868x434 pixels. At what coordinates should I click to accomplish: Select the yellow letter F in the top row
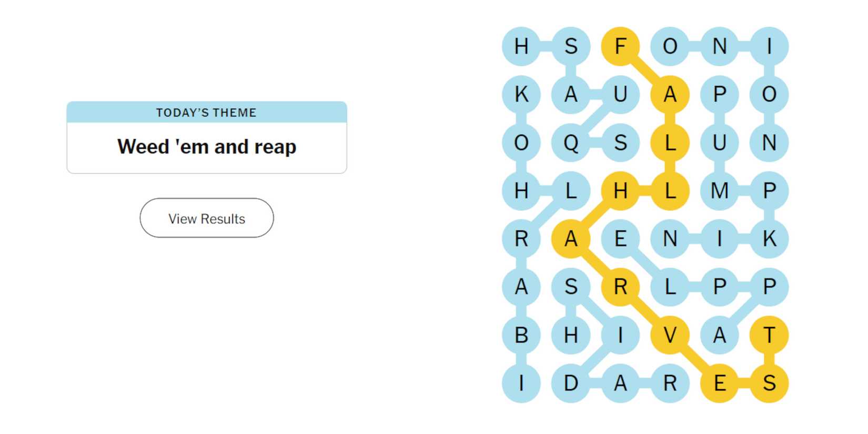(x=621, y=46)
